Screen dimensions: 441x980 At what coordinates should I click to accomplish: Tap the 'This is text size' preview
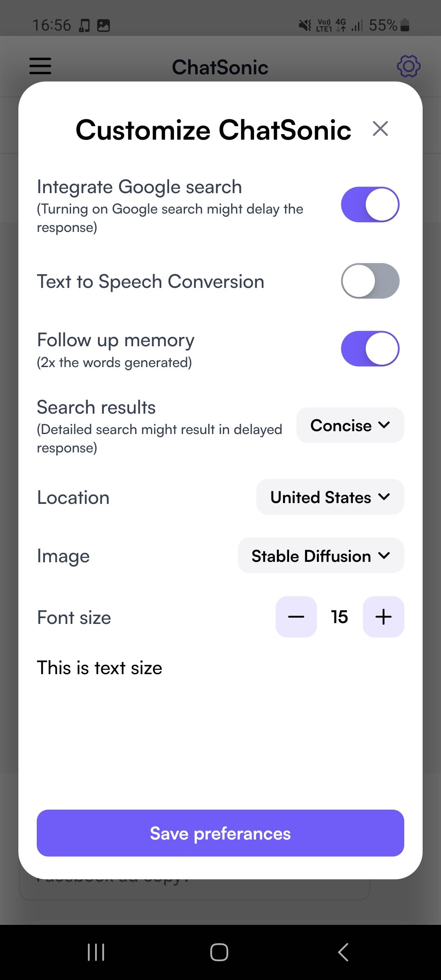click(99, 667)
